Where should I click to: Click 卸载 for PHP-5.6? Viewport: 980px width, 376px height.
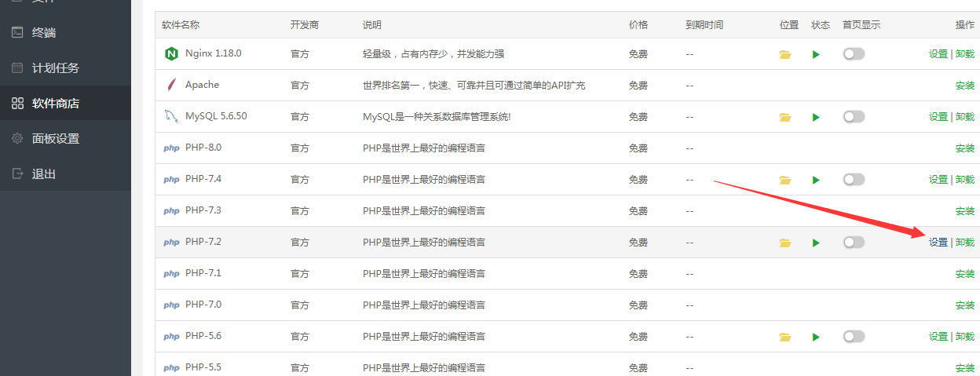965,337
